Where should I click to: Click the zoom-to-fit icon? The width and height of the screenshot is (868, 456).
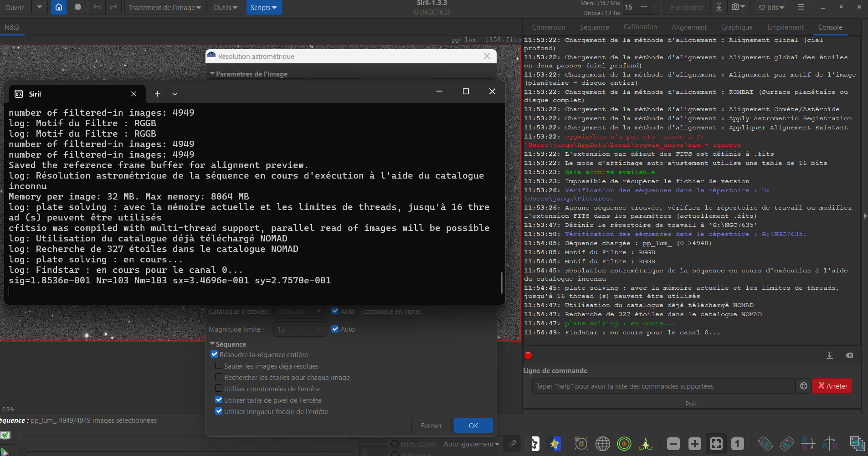(x=716, y=443)
